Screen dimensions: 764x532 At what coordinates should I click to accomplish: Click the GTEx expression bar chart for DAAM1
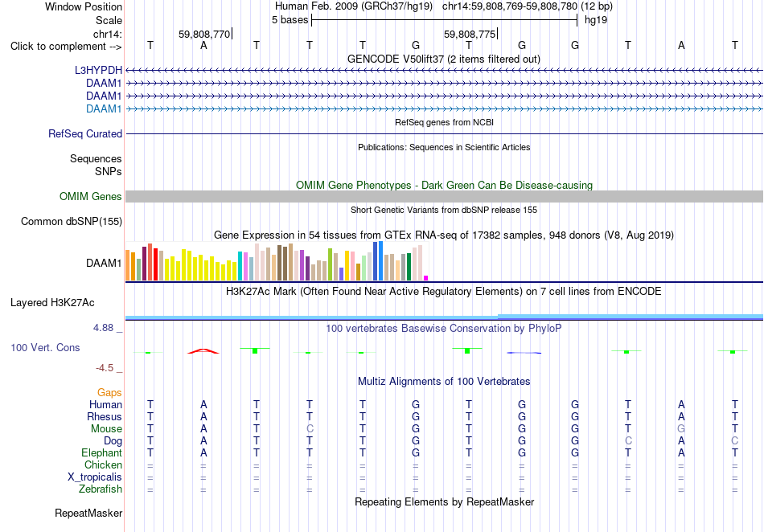(x=277, y=261)
